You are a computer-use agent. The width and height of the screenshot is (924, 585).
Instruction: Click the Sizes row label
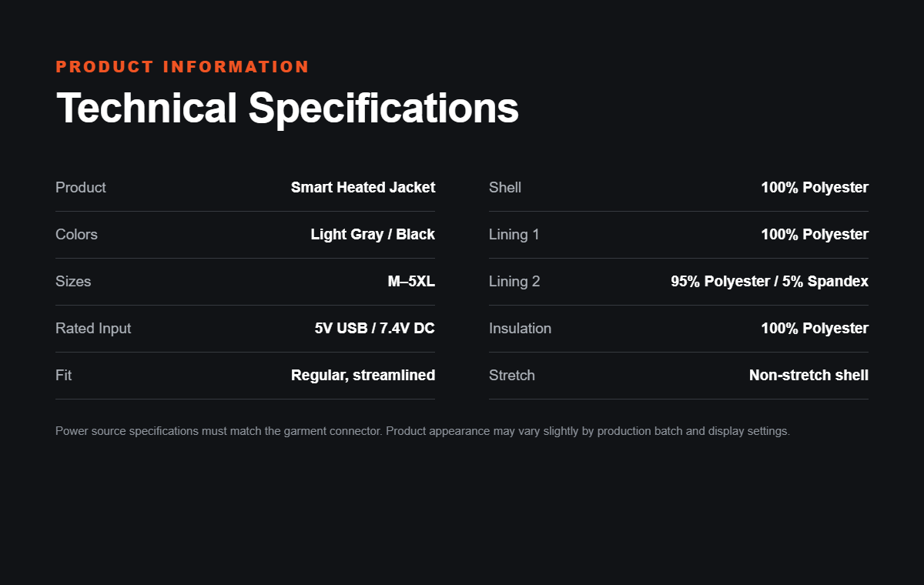pos(73,281)
